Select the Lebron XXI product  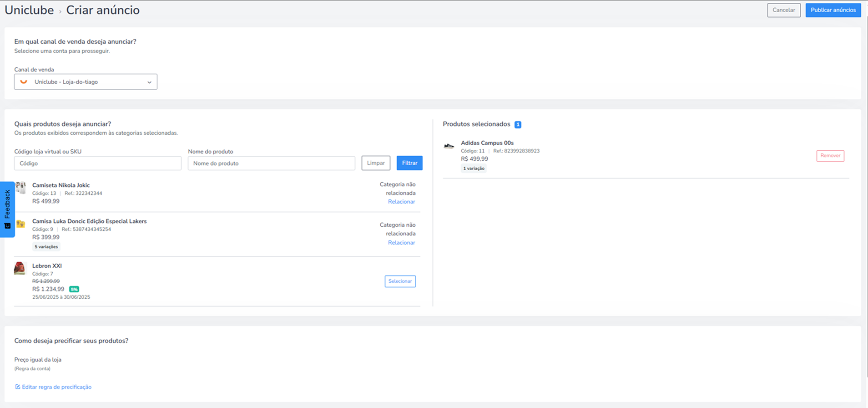pos(400,281)
